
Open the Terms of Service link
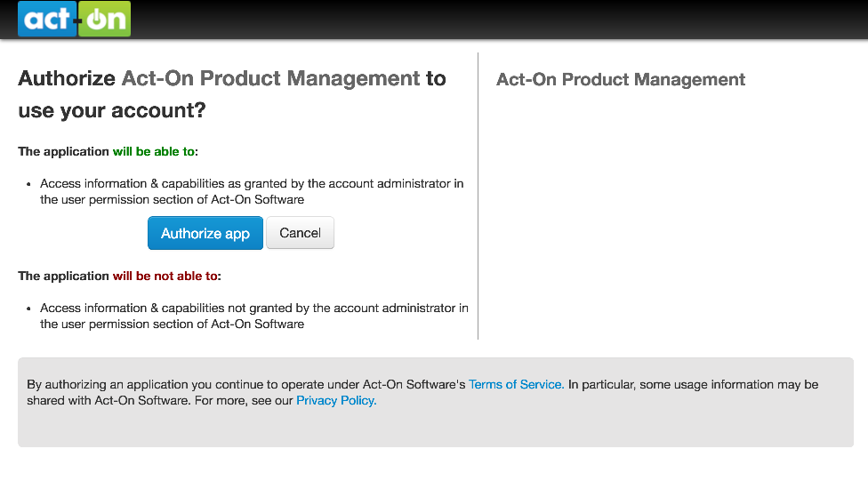click(517, 385)
